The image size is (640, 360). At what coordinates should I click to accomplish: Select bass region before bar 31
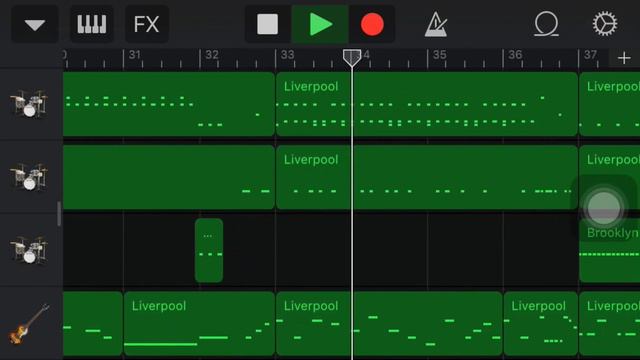[93, 323]
